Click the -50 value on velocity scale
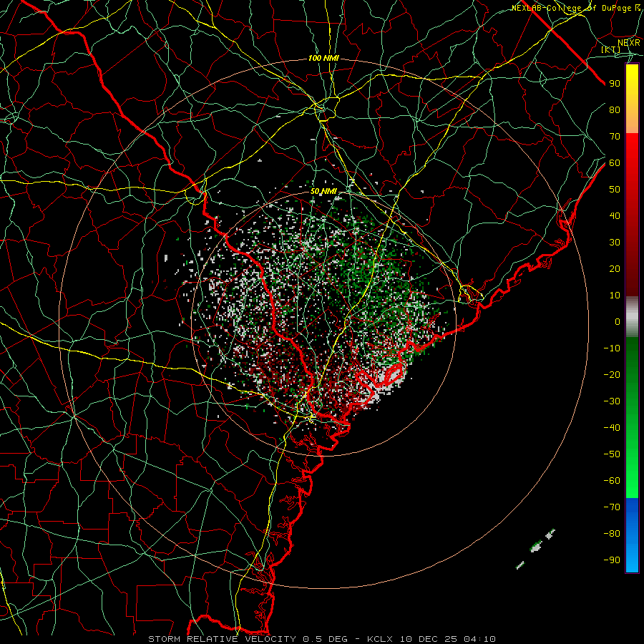Viewport: 644px width, 644px height. pyautogui.click(x=612, y=454)
